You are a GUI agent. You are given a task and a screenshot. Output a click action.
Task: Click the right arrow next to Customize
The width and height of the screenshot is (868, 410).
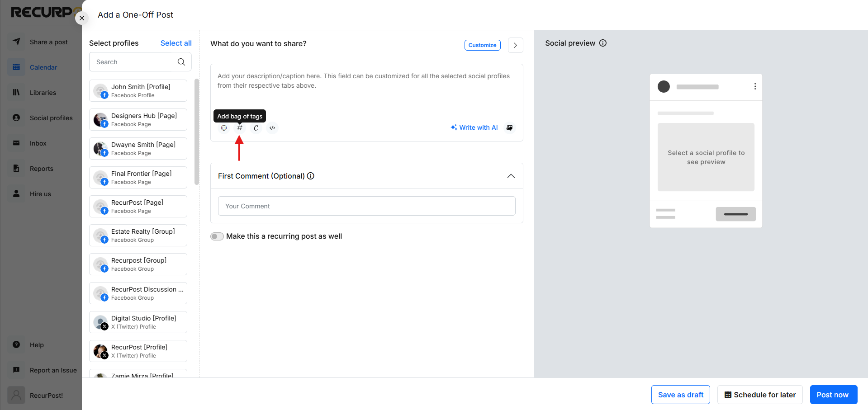pyautogui.click(x=516, y=45)
